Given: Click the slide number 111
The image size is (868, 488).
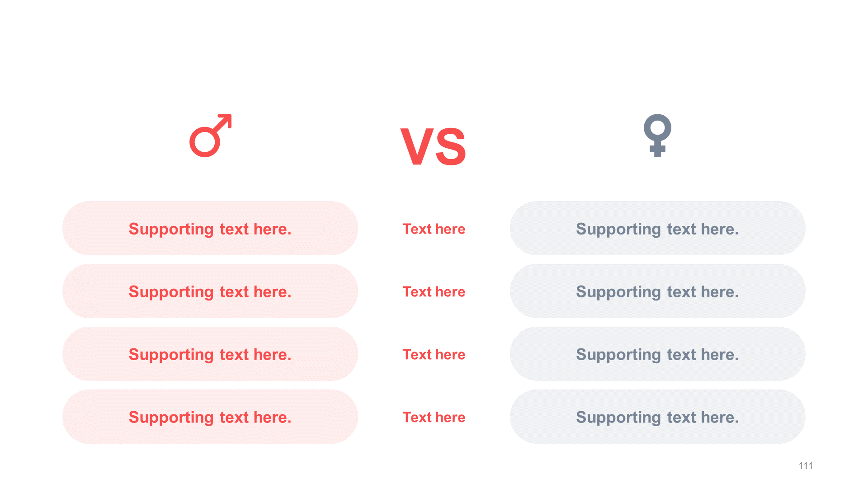Looking at the screenshot, I should tap(806, 466).
